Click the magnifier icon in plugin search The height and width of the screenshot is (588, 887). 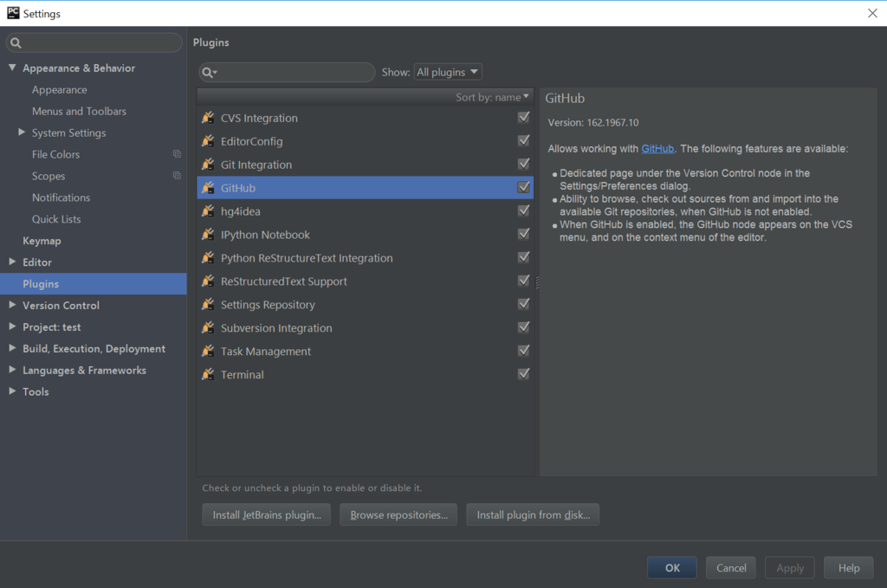(x=209, y=73)
